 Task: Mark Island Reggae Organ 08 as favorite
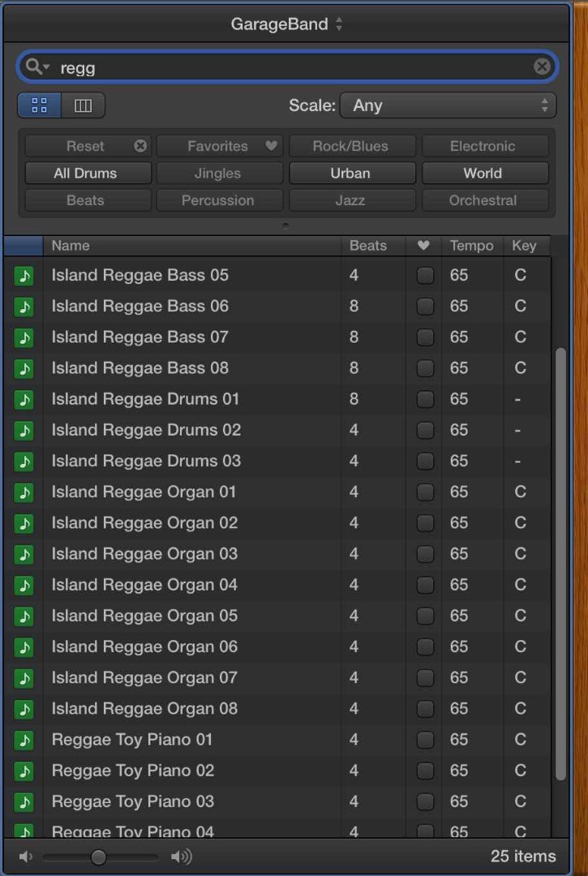point(425,709)
